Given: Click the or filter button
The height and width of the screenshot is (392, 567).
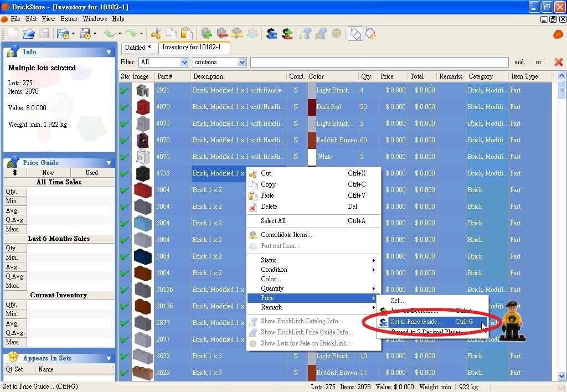Looking at the screenshot, I should pos(538,62).
